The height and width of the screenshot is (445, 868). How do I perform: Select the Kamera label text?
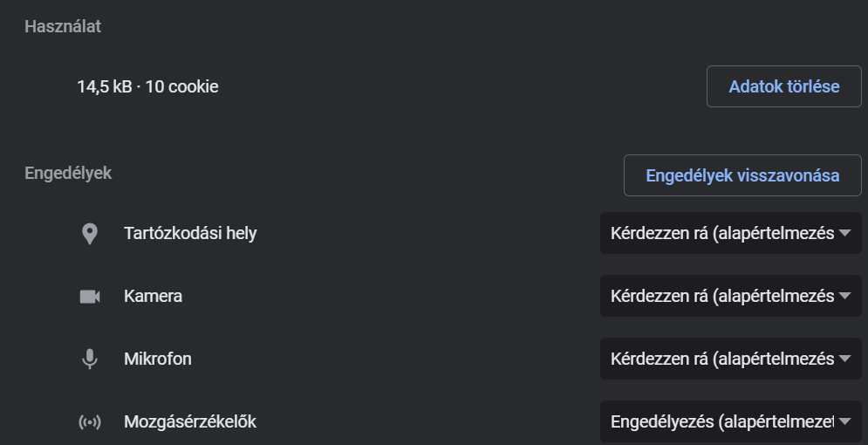(x=153, y=296)
